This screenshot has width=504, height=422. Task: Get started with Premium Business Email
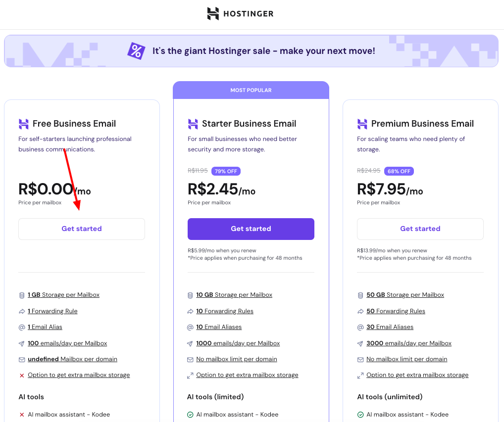(420, 229)
